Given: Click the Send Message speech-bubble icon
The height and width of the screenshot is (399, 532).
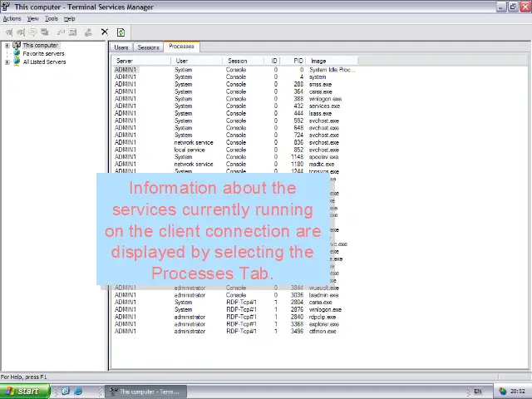Looking at the screenshot, I should tap(33, 32).
